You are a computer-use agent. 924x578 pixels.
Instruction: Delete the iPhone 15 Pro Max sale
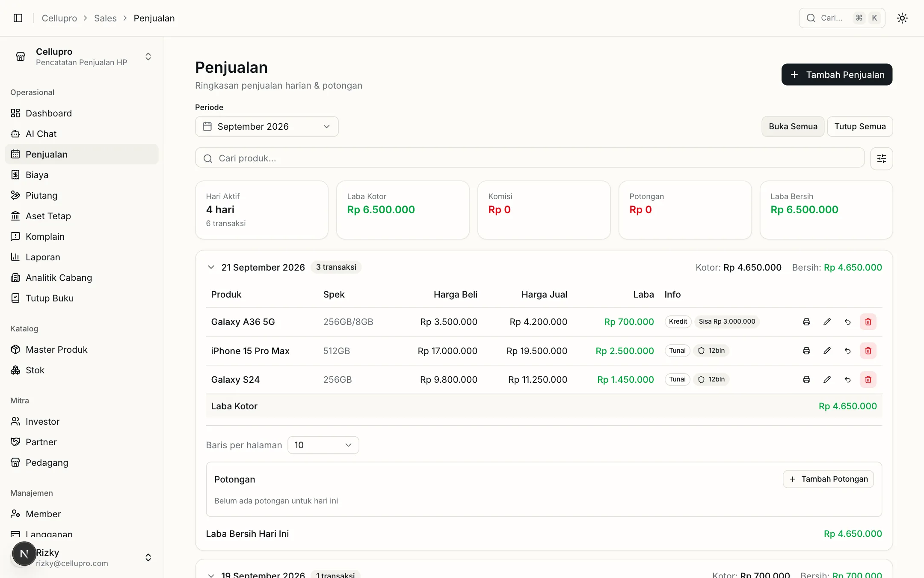tap(868, 351)
